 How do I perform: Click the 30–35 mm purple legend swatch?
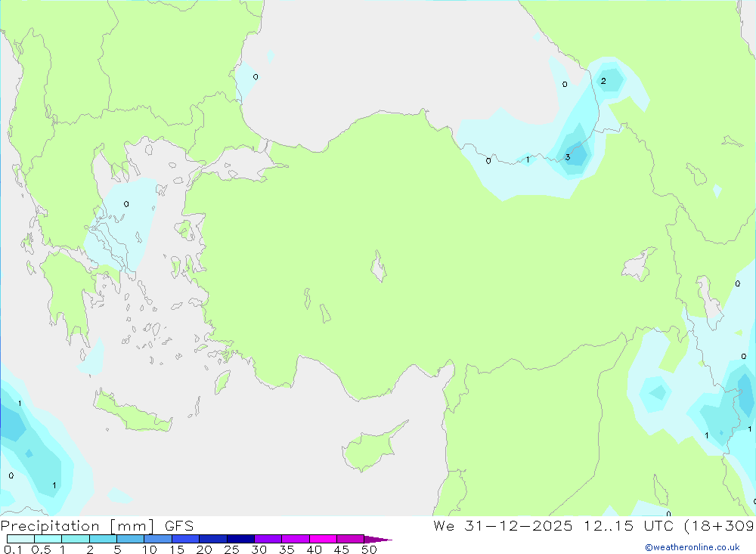[268, 539]
